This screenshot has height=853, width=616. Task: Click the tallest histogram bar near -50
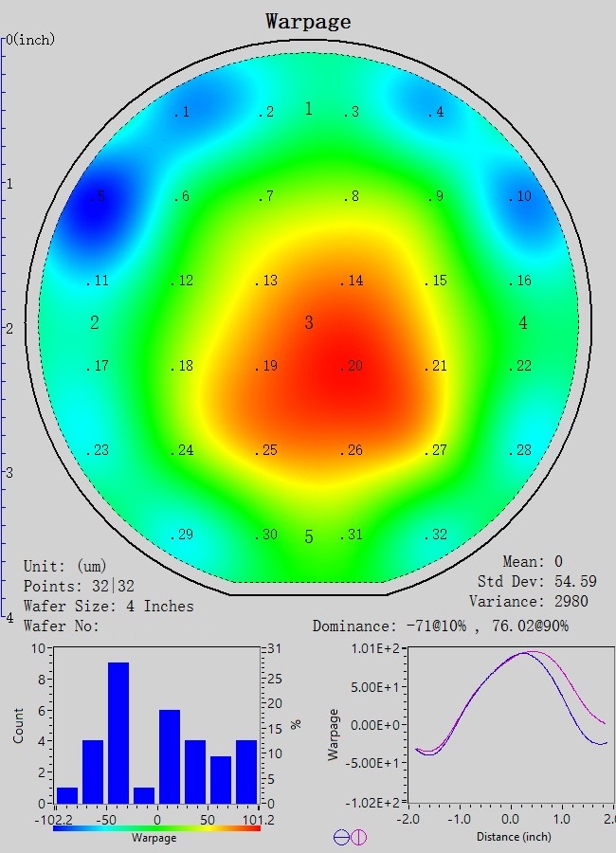pos(118,732)
